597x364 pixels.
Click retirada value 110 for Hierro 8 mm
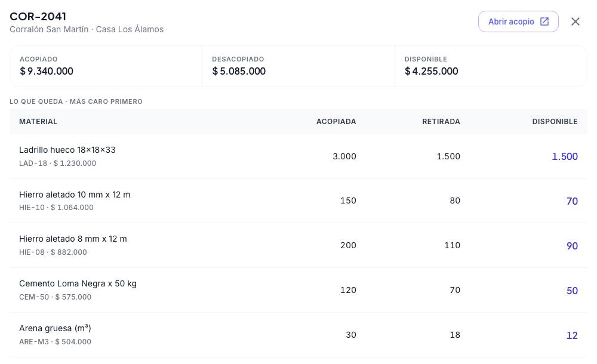point(453,245)
